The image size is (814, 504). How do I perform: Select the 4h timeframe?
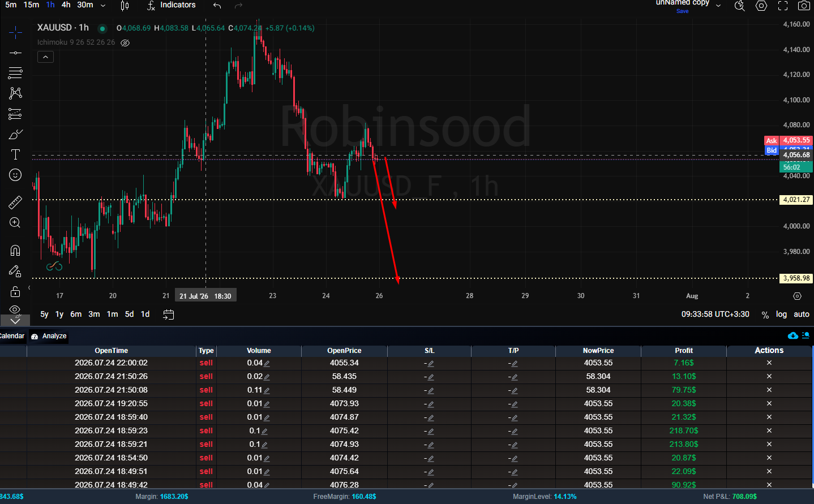(66, 5)
